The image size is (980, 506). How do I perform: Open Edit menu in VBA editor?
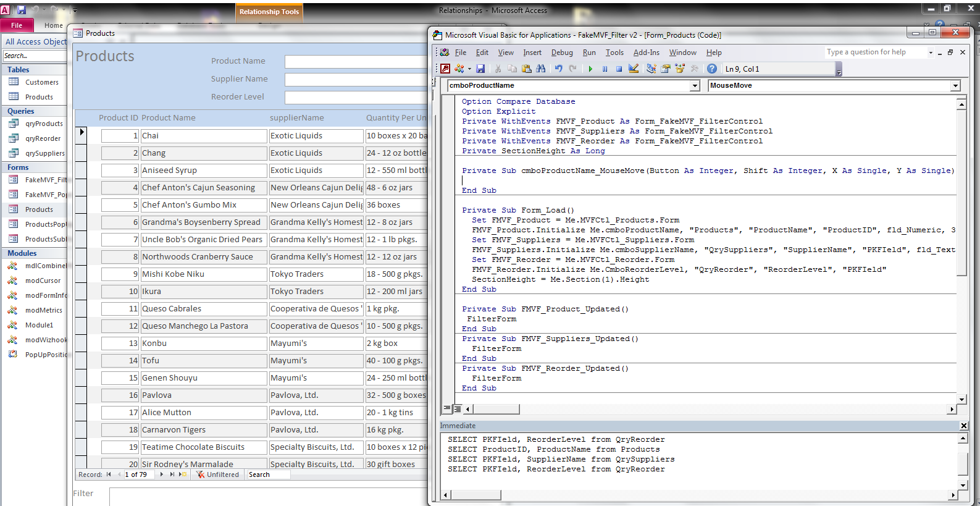click(482, 53)
